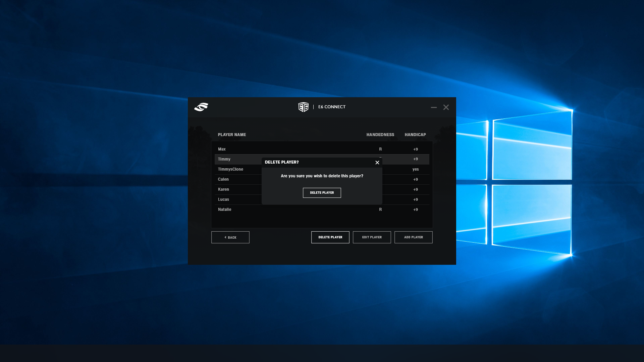Screen dimensions: 644x362
Task: Confirm deletion with dialog Delete Player button
Action: pyautogui.click(x=322, y=193)
